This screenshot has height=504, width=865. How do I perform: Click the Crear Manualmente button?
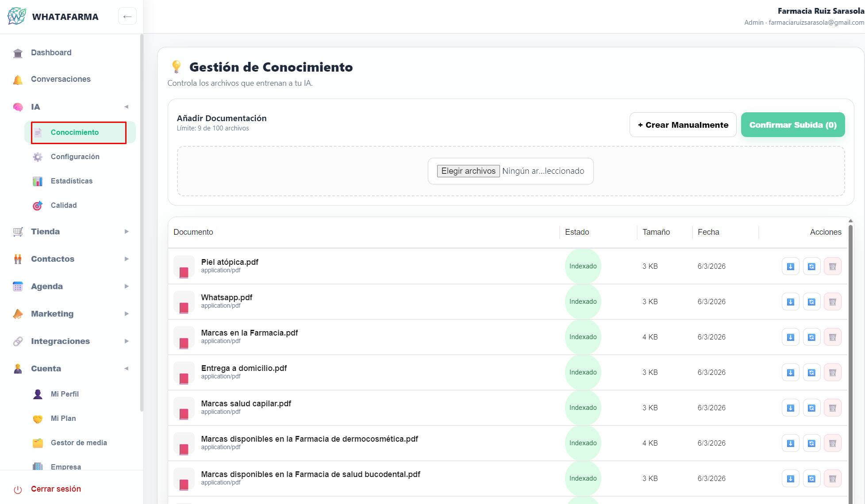(x=683, y=125)
